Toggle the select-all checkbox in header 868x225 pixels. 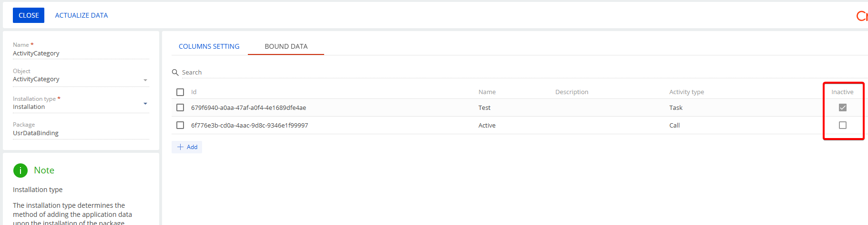pyautogui.click(x=180, y=92)
